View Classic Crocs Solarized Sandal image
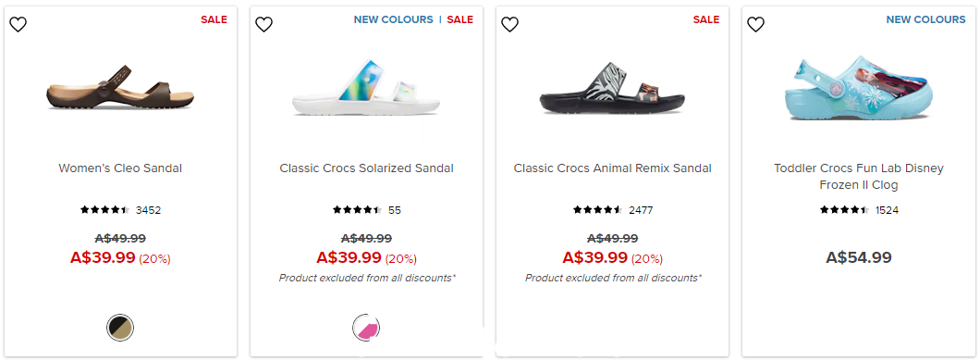The width and height of the screenshot is (980, 361). 366,92
